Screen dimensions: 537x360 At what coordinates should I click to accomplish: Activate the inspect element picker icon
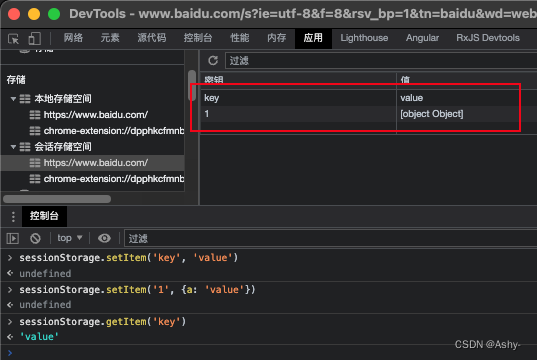click(13, 38)
